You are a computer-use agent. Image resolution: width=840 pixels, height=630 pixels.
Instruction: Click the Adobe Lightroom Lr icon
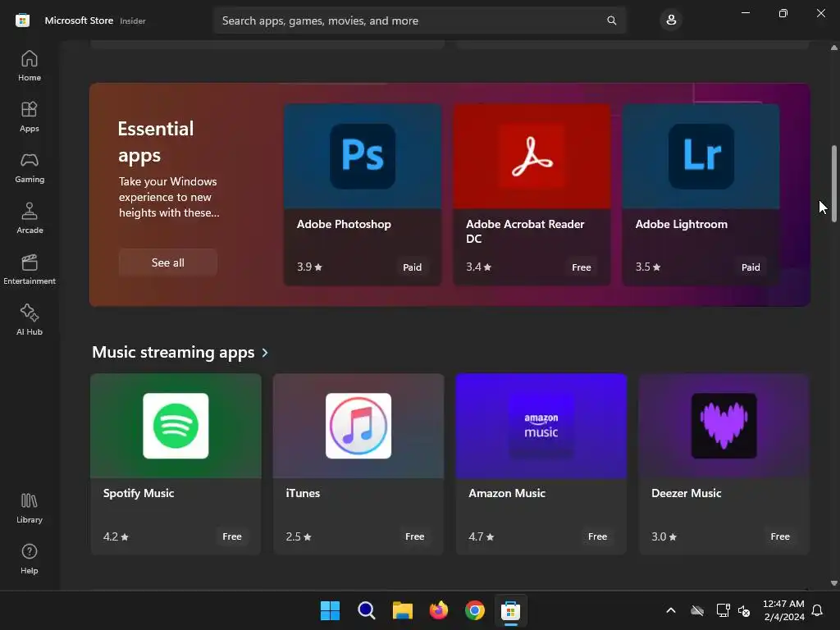pos(701,156)
